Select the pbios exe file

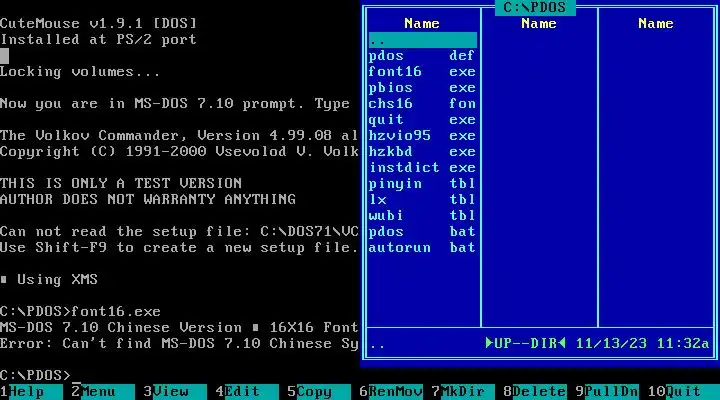[422, 88]
